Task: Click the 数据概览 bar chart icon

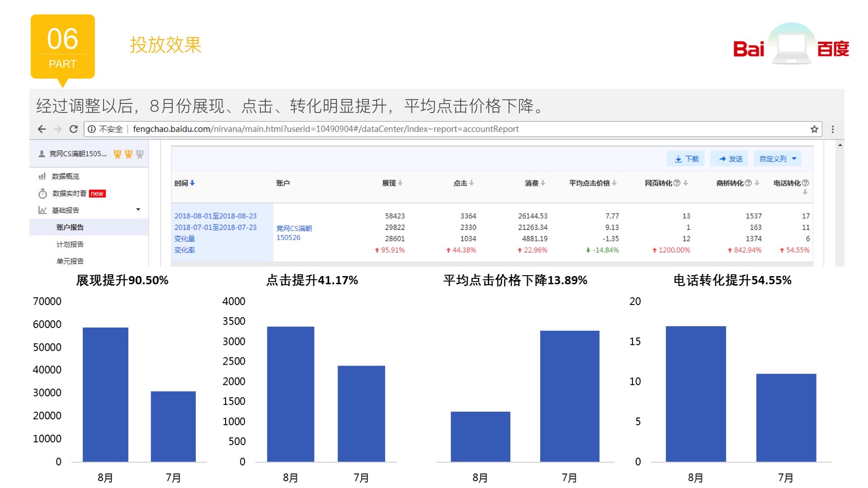Action: point(42,176)
